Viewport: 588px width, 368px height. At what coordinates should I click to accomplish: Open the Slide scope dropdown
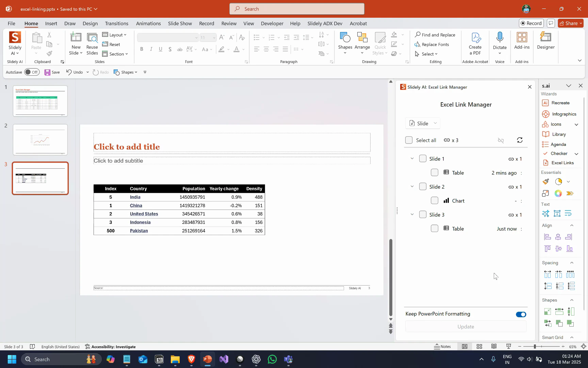point(422,123)
